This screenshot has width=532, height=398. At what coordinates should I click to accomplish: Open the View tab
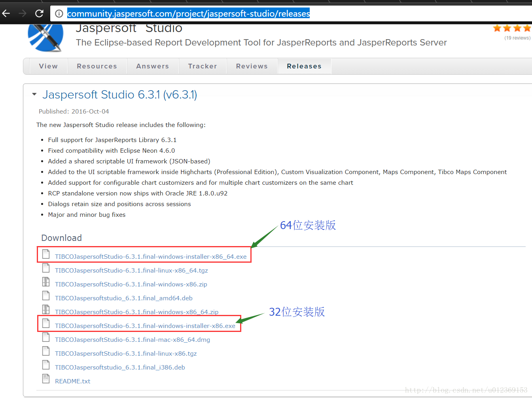[48, 66]
